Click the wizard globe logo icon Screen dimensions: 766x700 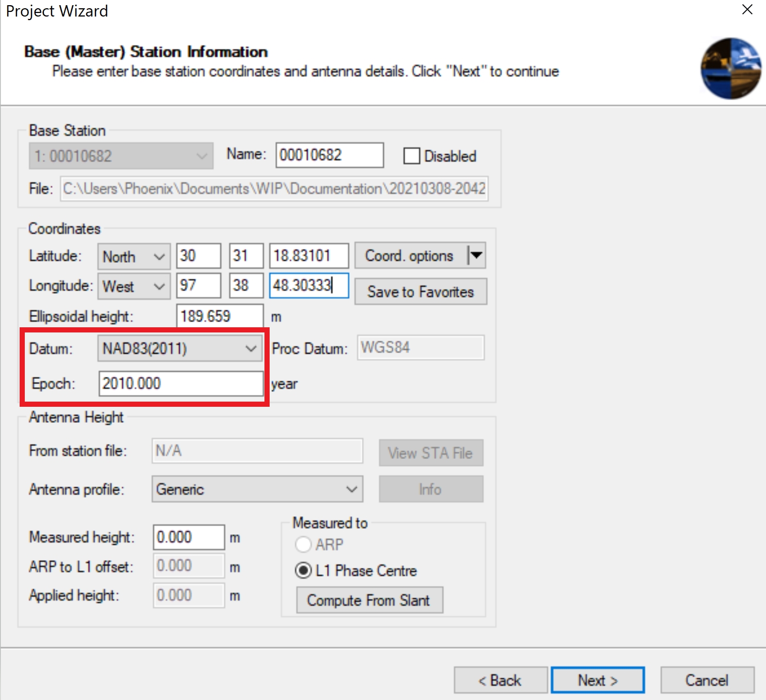[730, 68]
